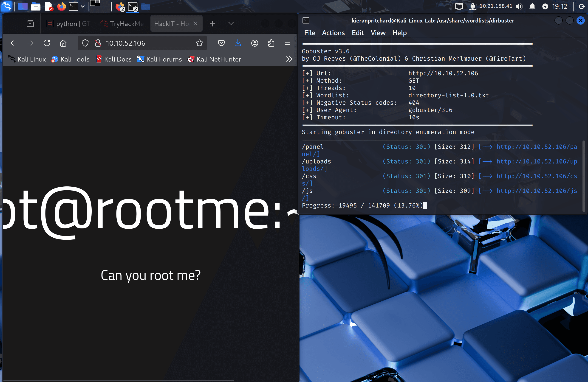This screenshot has width=588, height=382.
Task: Open the notifications bell
Action: tap(532, 6)
